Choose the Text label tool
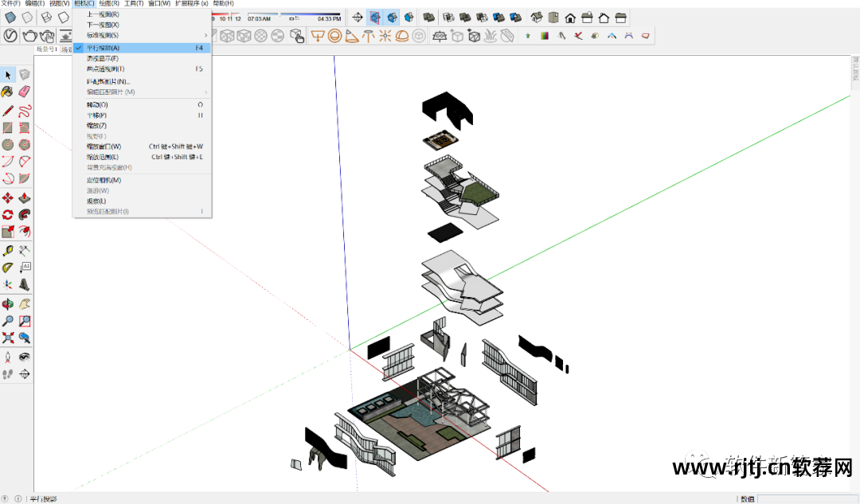The image size is (860, 504). (24, 268)
